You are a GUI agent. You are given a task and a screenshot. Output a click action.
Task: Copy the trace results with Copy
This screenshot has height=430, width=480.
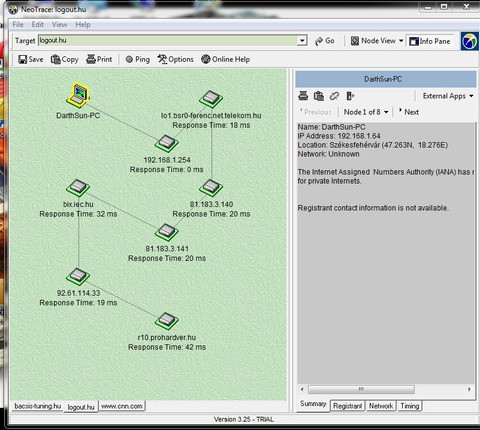(x=65, y=59)
